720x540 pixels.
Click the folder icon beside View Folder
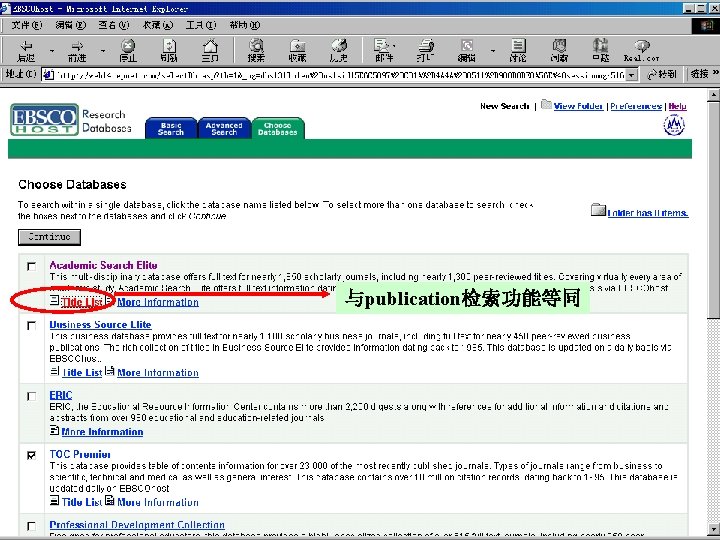(x=546, y=104)
